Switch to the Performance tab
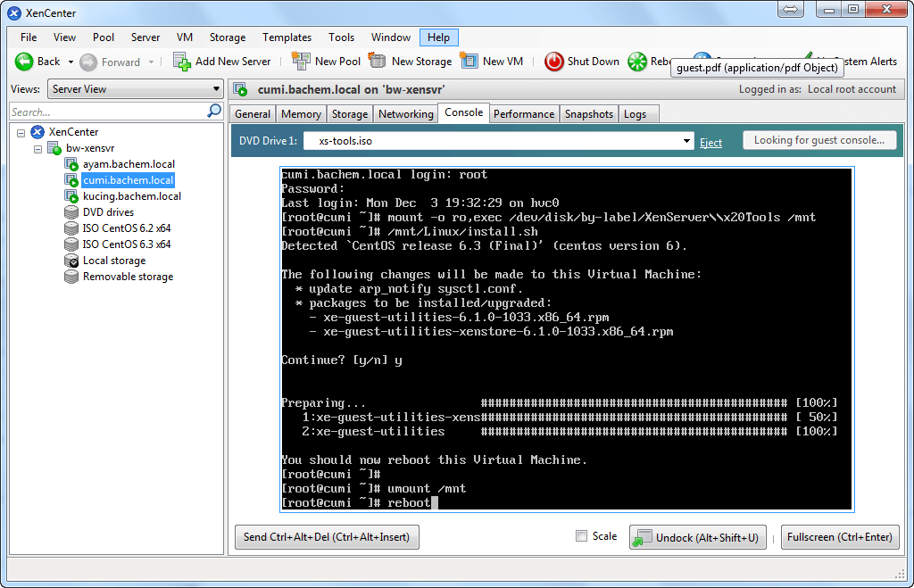 pos(524,114)
